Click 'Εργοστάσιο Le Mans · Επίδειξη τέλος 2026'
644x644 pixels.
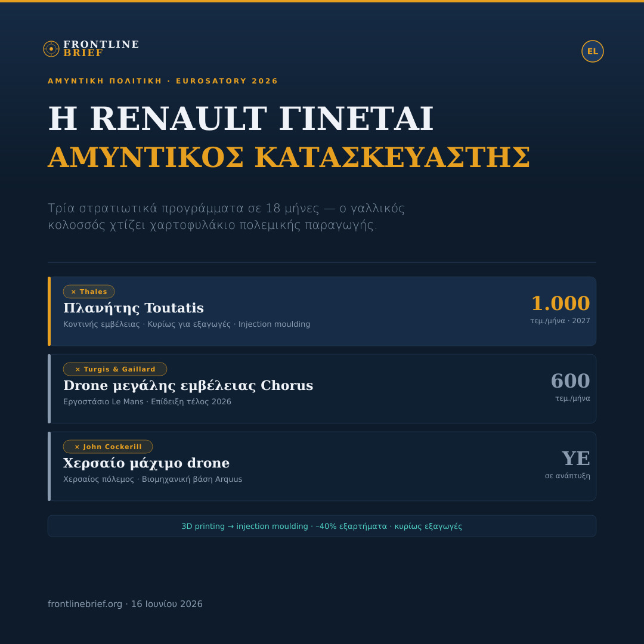pos(147,402)
